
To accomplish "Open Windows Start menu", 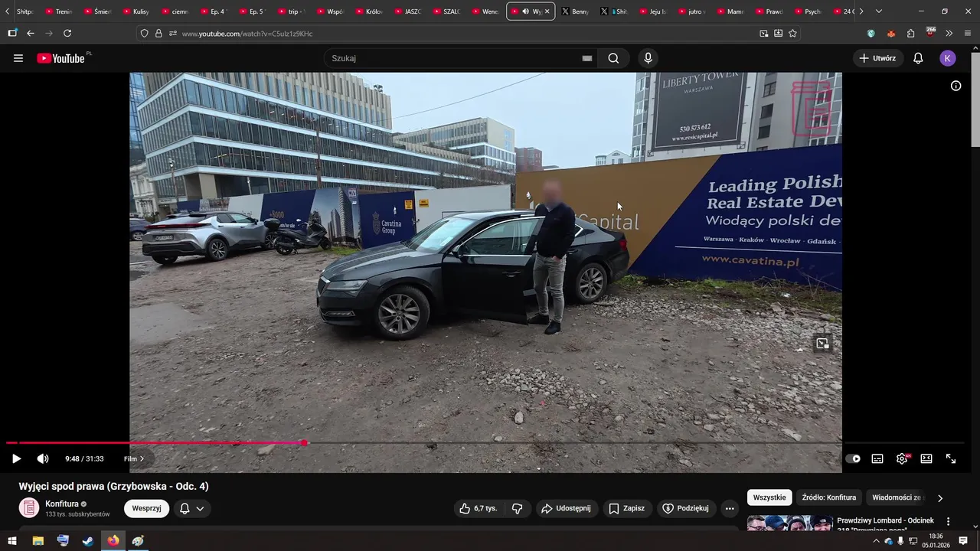I will (x=12, y=540).
